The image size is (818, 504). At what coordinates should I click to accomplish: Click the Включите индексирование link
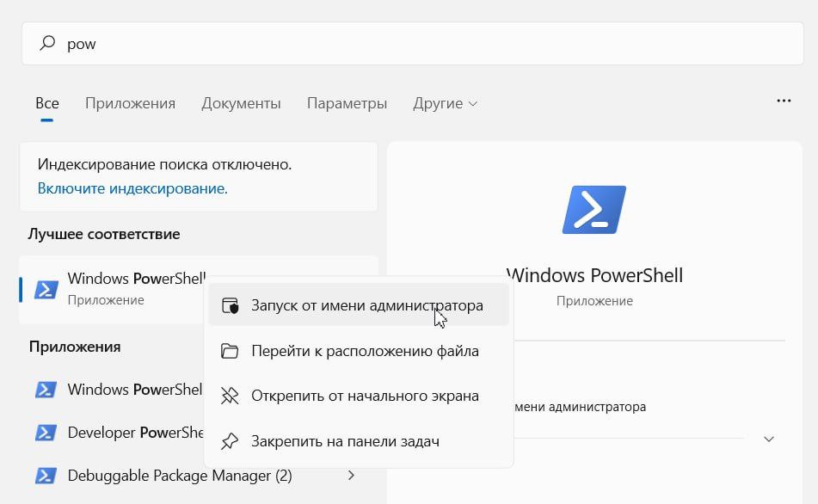(x=132, y=187)
